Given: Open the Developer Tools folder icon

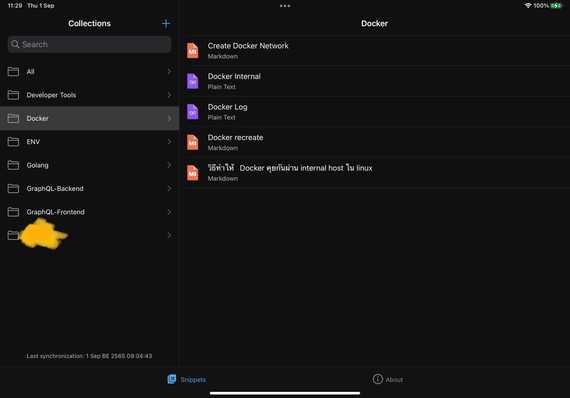Looking at the screenshot, I should coord(13,95).
